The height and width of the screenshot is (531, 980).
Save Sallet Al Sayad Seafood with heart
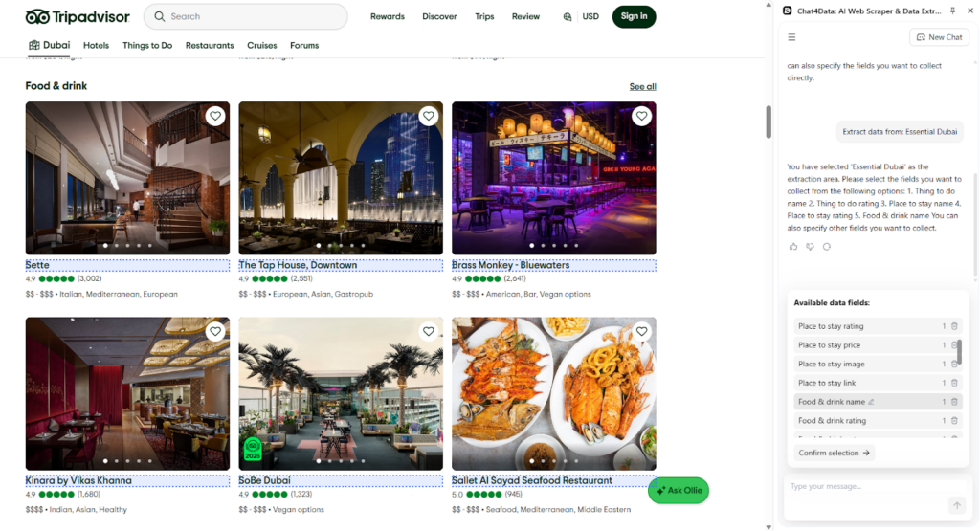click(x=641, y=332)
